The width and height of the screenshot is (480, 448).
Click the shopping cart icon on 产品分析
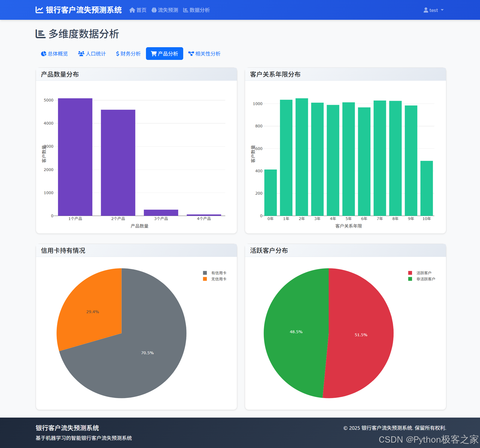(x=154, y=54)
